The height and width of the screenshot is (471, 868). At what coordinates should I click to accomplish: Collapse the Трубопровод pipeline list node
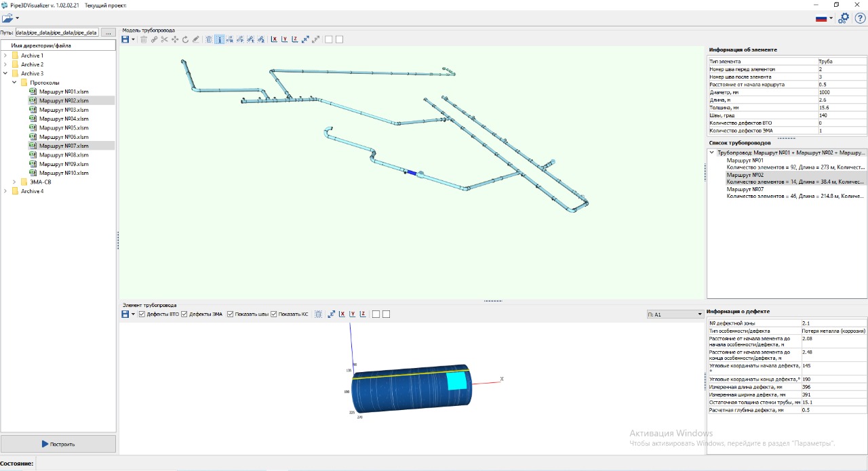click(712, 152)
